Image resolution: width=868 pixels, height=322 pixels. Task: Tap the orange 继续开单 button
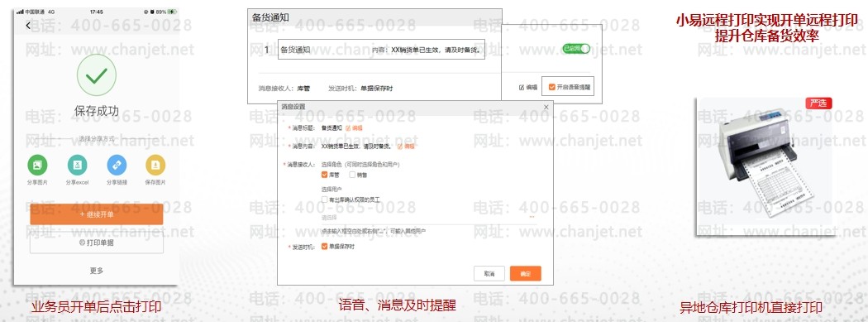click(x=97, y=214)
